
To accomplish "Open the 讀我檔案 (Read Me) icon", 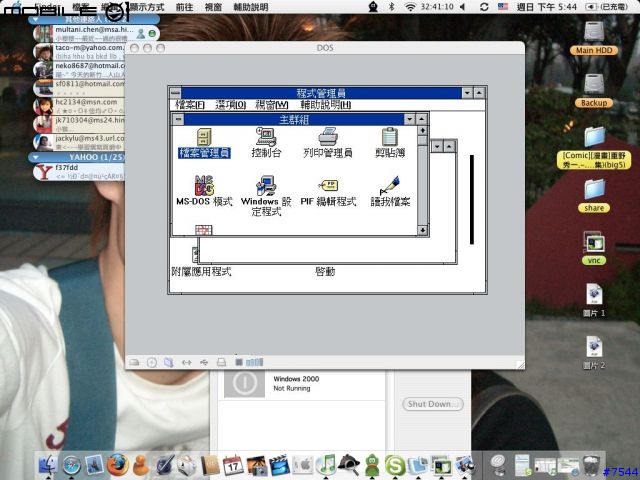I will 390,191.
